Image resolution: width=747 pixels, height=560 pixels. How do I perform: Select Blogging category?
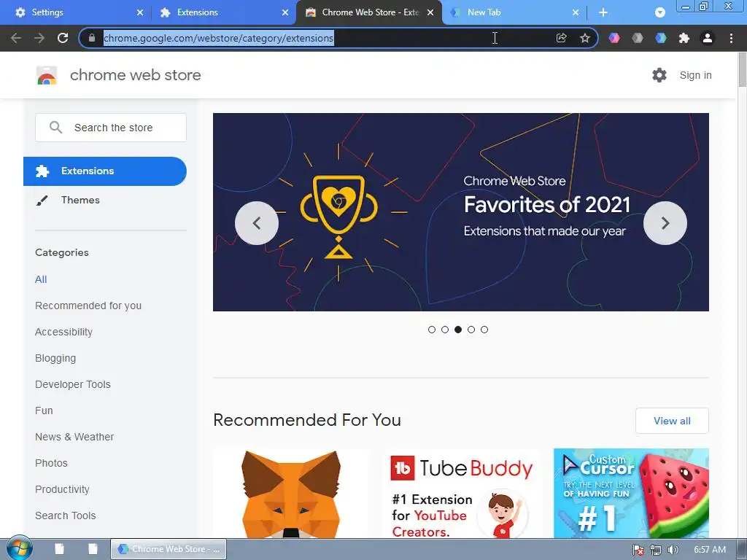tap(55, 358)
